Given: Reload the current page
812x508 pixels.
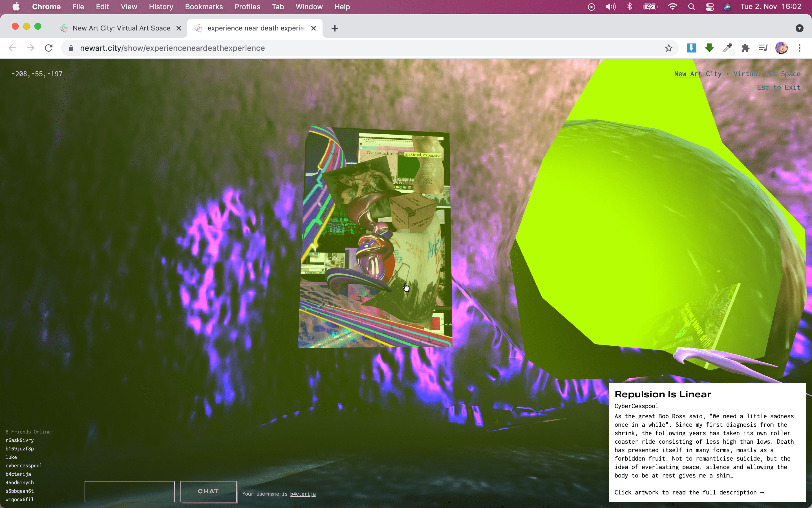Looking at the screenshot, I should 49,48.
